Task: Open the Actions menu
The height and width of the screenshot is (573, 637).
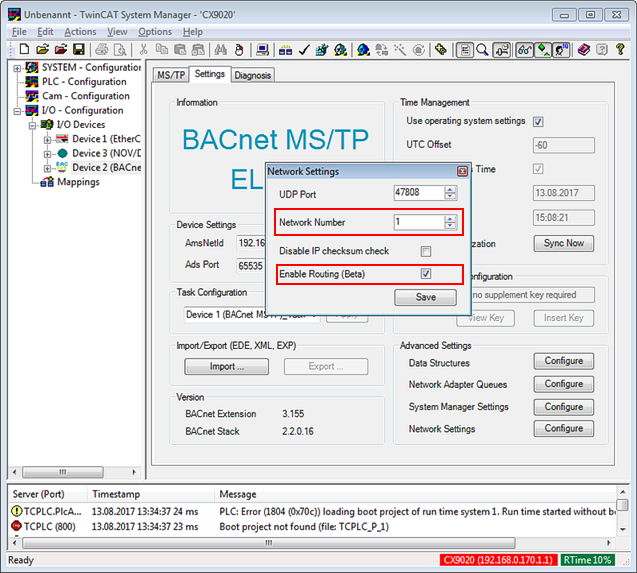Action: 80,32
